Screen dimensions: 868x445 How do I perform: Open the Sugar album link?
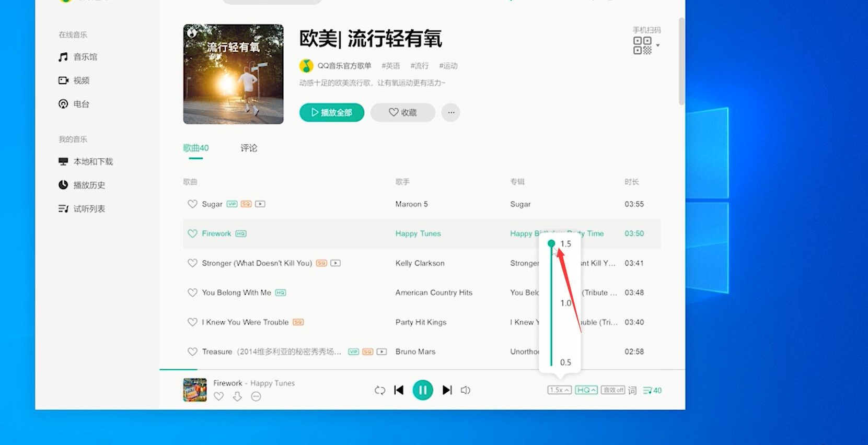(520, 204)
